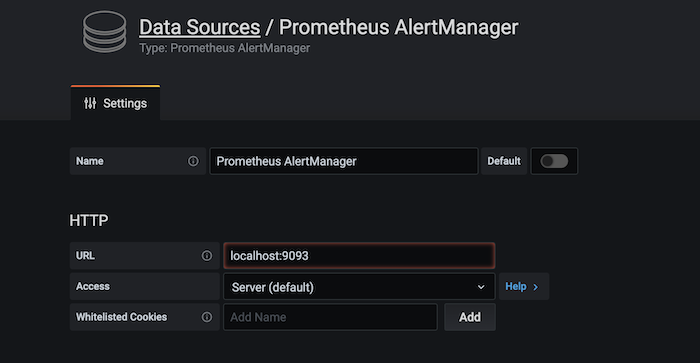Click the database stack icon in header
Image resolution: width=700 pixels, height=363 pixels.
pos(104,32)
